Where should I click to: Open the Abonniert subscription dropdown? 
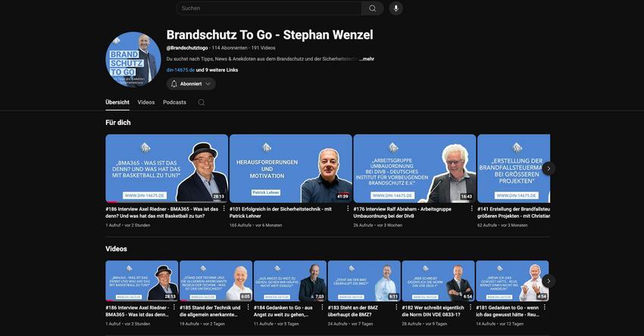[x=191, y=84]
